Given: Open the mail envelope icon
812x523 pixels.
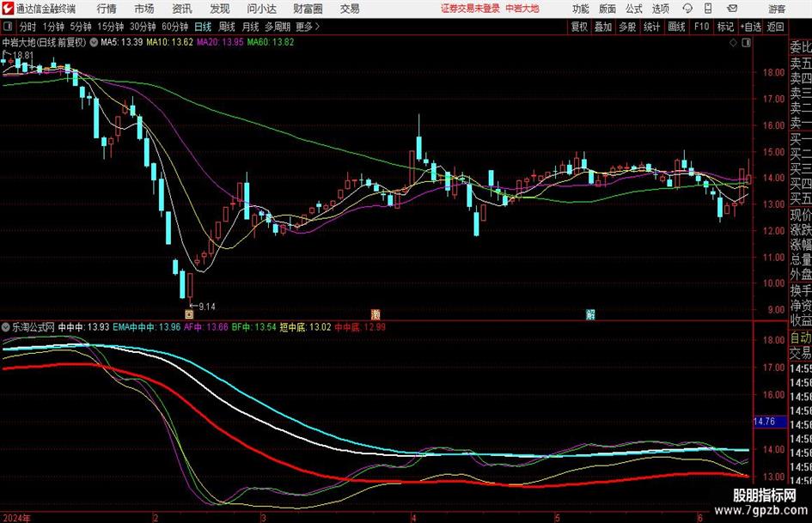Looking at the screenshot, I should 732,9.
